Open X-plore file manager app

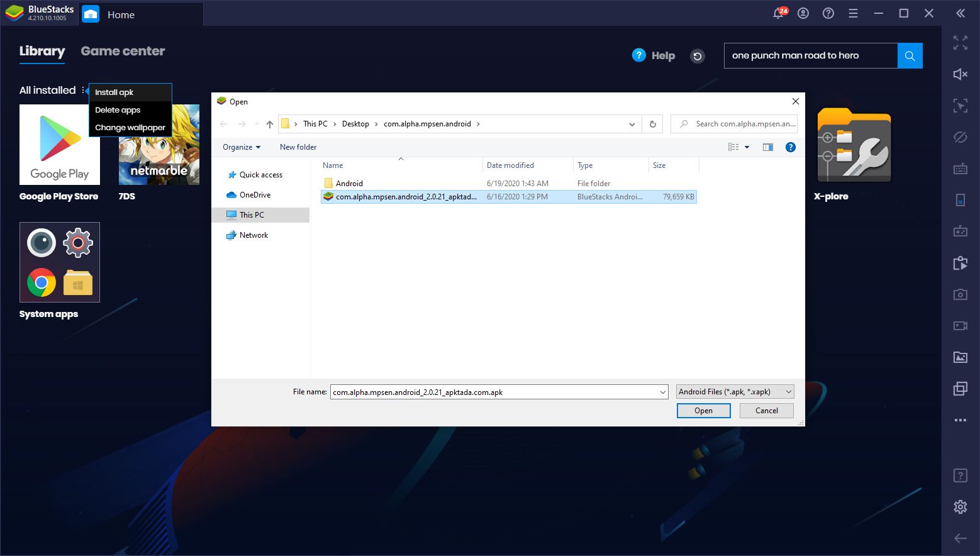(854, 145)
